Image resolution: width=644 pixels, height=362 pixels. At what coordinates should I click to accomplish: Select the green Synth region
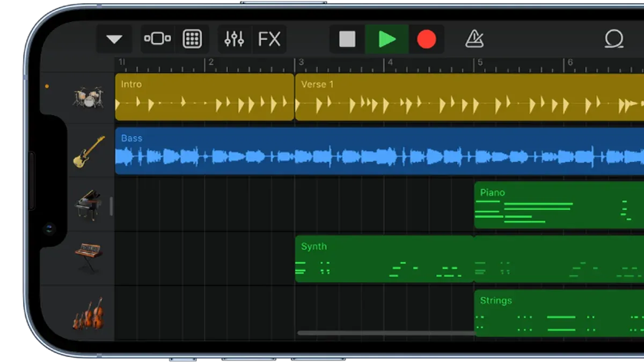point(384,259)
